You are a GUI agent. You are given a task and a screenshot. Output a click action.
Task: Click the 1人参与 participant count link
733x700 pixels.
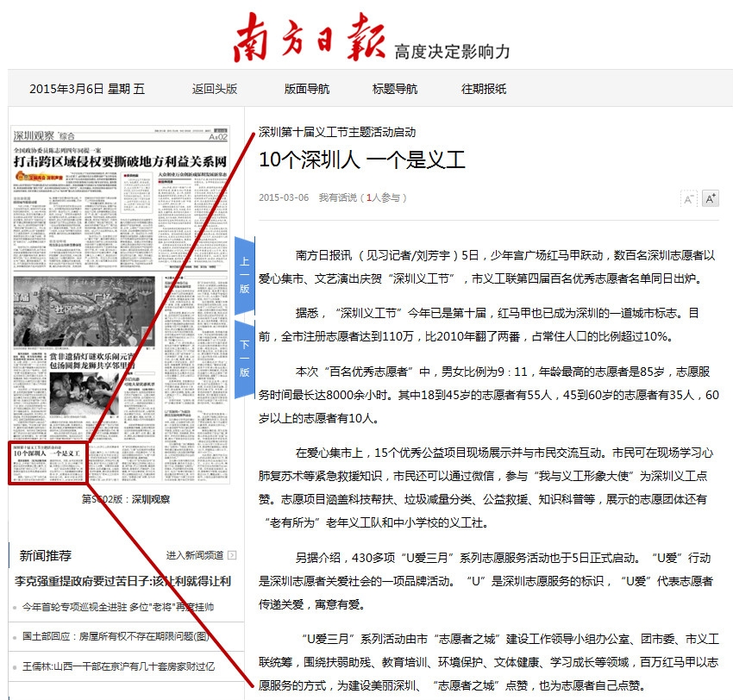(x=384, y=197)
